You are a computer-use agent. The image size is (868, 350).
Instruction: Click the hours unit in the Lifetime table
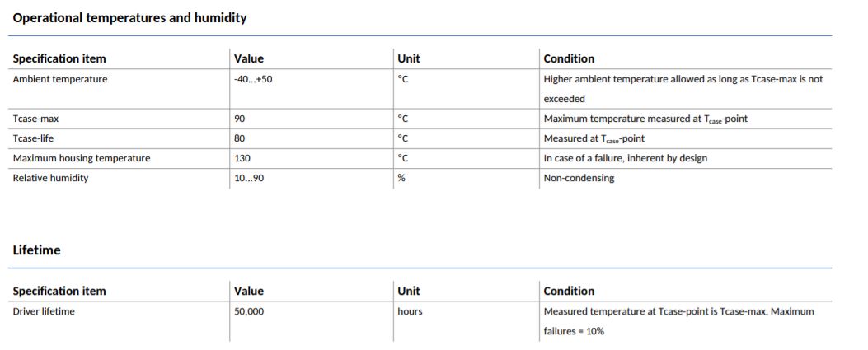410,311
